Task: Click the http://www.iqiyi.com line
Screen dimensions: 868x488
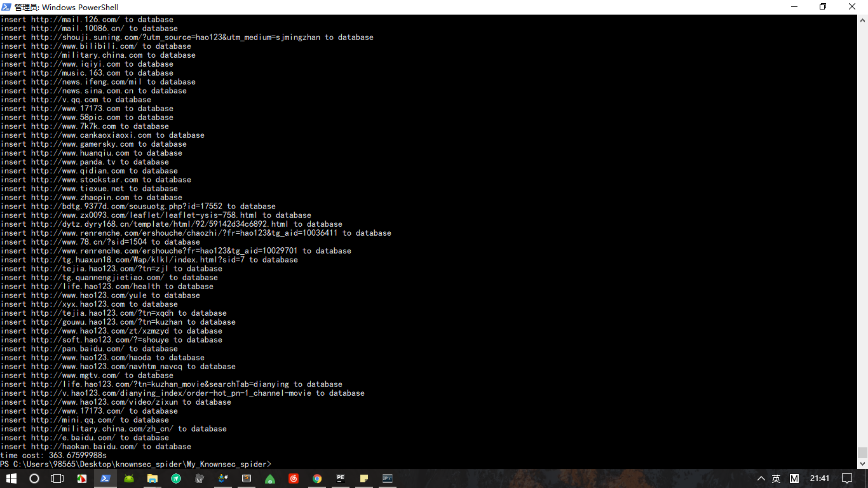Action: 87,64
